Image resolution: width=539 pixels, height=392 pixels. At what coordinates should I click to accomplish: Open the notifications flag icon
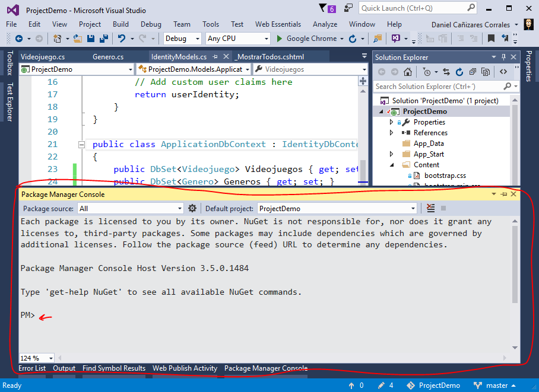click(323, 8)
